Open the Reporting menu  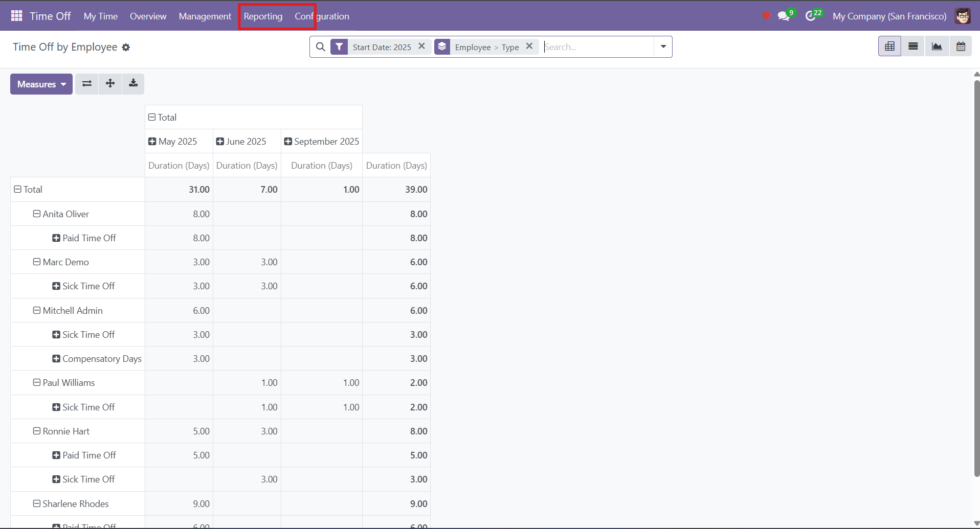(x=263, y=16)
